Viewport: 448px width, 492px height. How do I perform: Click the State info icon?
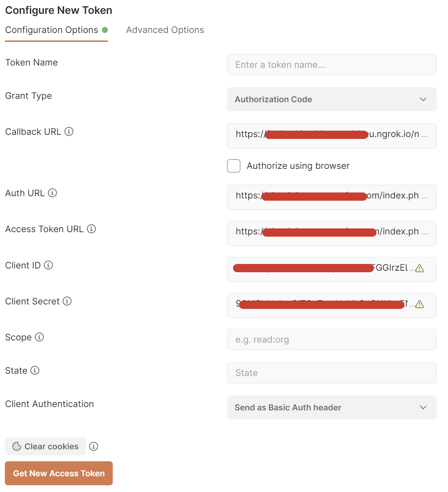tap(35, 370)
